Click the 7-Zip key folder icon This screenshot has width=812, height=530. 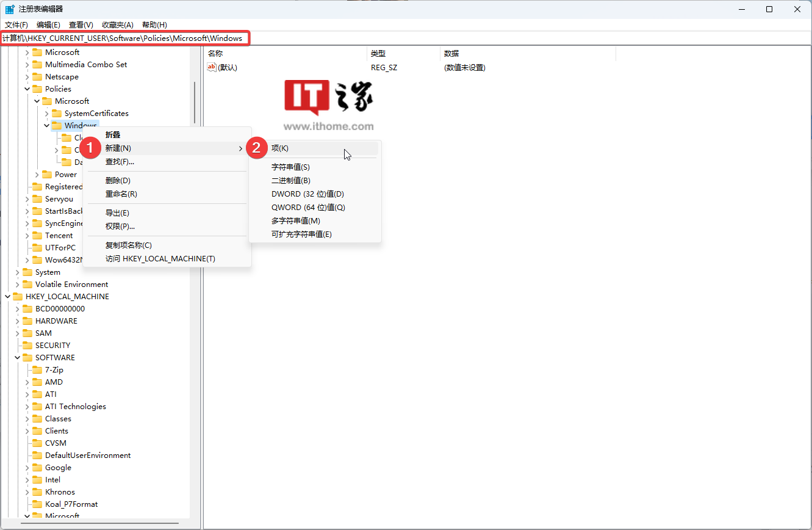tap(37, 370)
